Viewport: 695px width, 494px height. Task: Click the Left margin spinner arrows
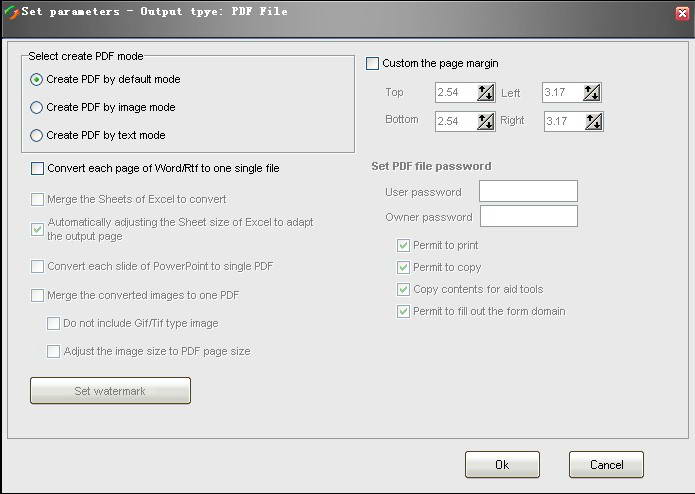[x=592, y=93]
